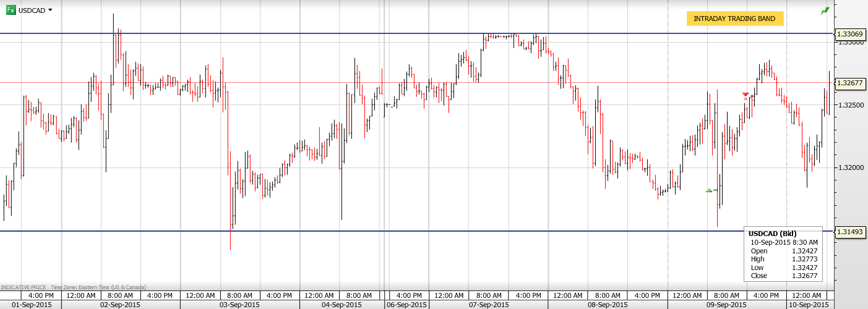Click the 10-Sep-2015 date on the axis

808,305
